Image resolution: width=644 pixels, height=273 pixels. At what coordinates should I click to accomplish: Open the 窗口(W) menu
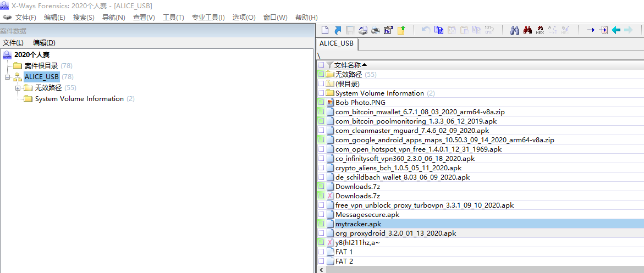click(275, 18)
